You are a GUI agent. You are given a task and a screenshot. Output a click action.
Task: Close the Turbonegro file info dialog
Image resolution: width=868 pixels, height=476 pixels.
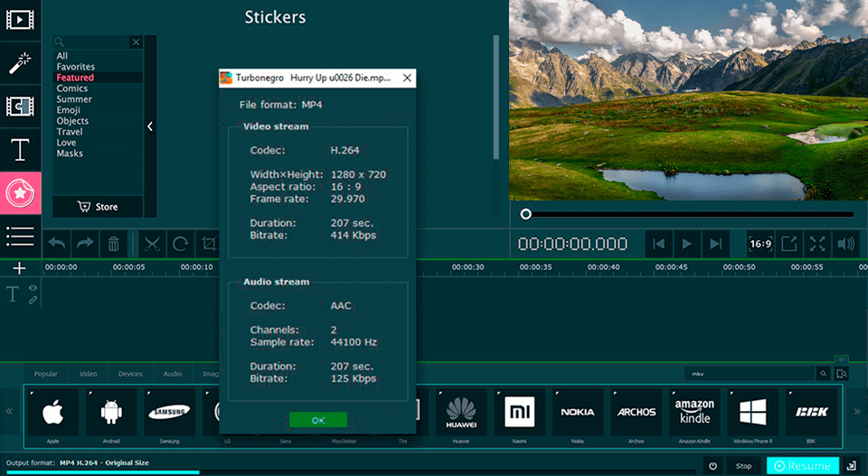click(x=407, y=78)
